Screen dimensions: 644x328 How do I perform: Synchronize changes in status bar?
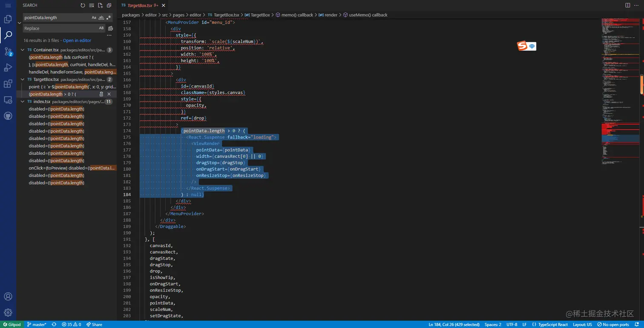pos(54,325)
